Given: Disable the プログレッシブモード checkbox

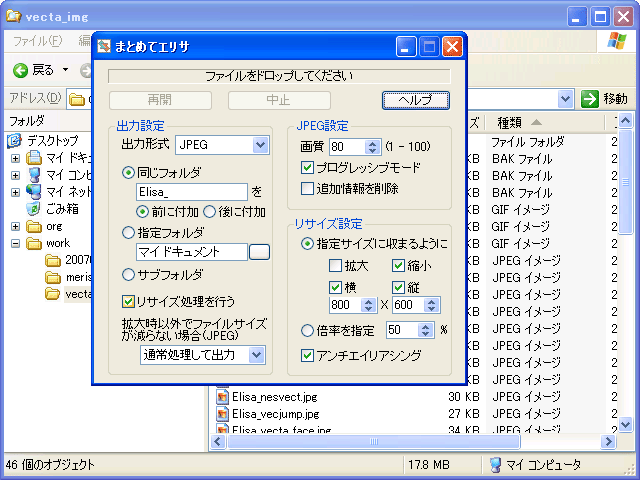Looking at the screenshot, I should pyautogui.click(x=308, y=168).
